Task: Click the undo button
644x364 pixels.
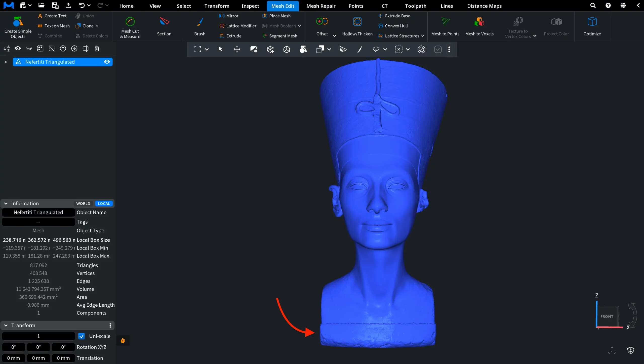Action: coord(82,6)
